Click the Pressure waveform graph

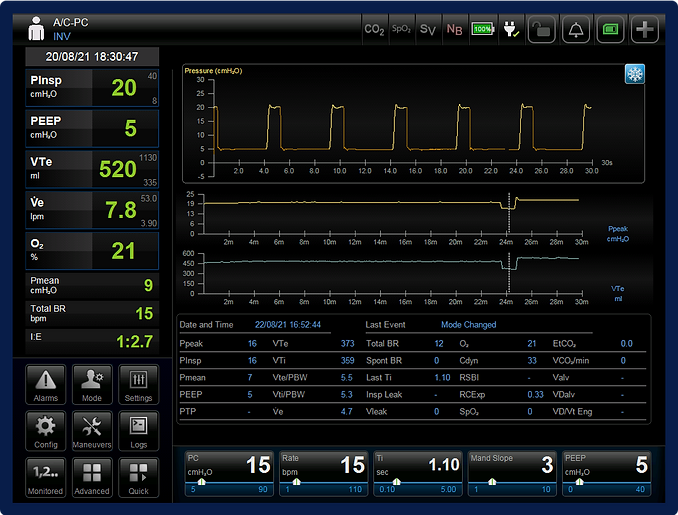tap(413, 125)
